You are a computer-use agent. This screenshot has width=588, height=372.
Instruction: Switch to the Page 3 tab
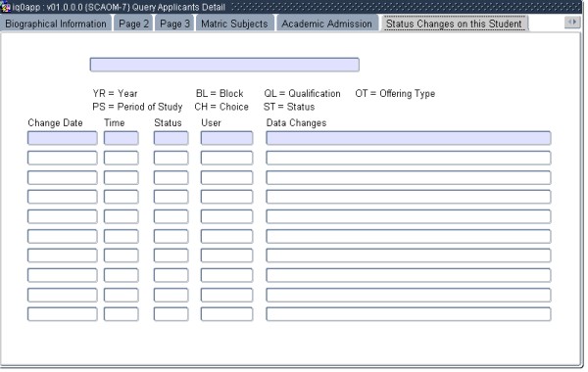click(174, 23)
